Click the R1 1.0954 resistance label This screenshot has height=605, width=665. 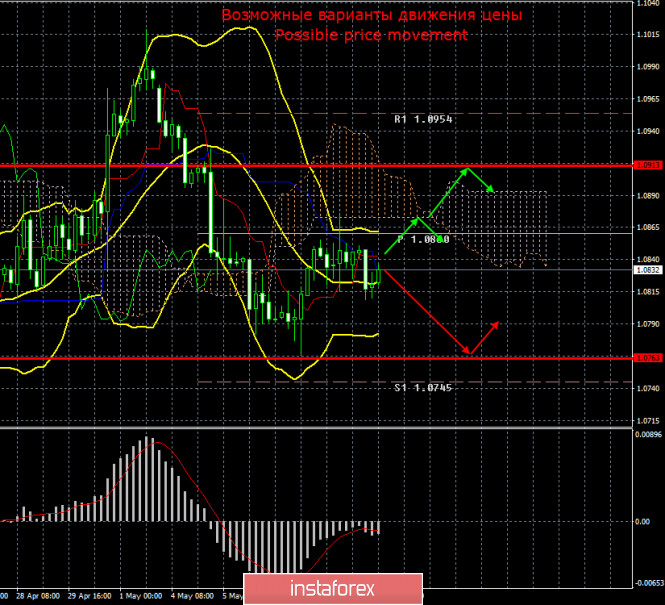click(423, 120)
